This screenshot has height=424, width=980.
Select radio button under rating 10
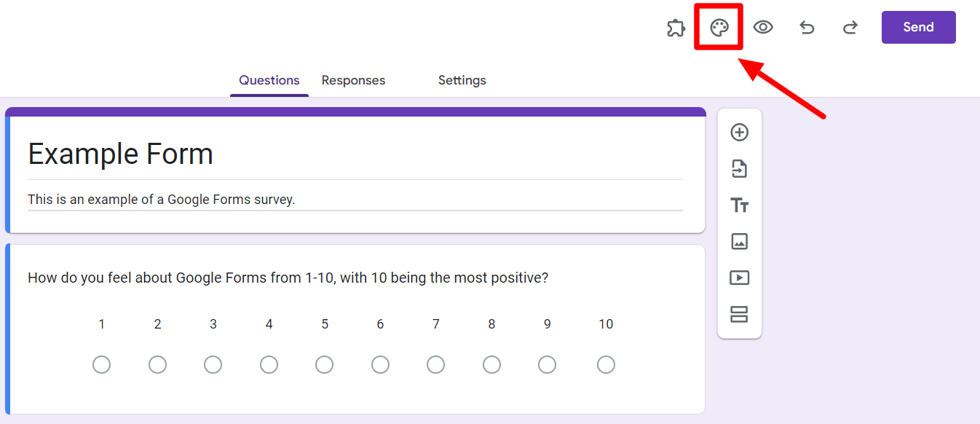pos(606,364)
